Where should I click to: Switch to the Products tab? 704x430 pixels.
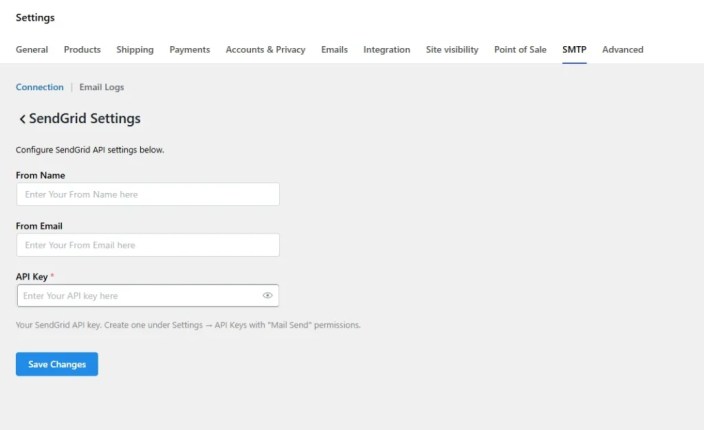coord(82,49)
